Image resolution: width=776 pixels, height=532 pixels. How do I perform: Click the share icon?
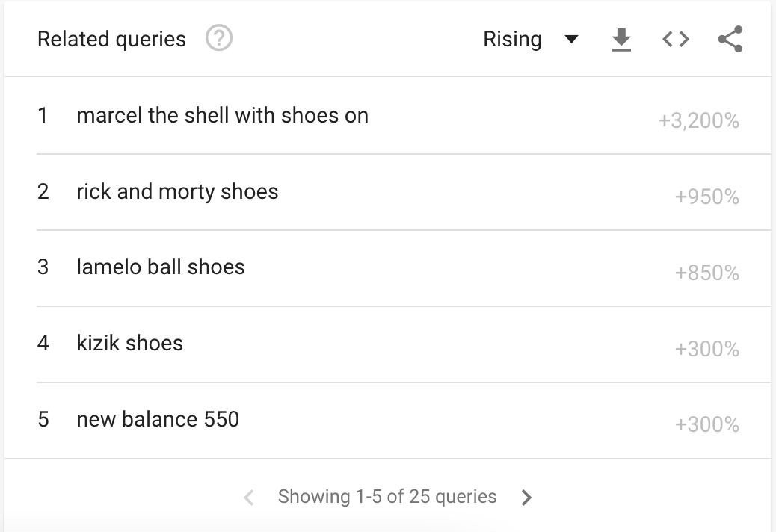[730, 40]
